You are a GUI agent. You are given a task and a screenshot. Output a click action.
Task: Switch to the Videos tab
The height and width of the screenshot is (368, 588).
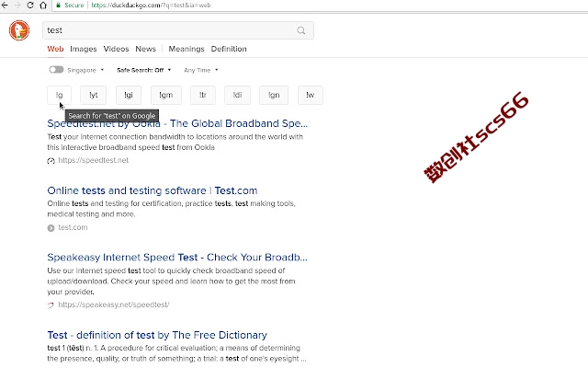(x=117, y=49)
